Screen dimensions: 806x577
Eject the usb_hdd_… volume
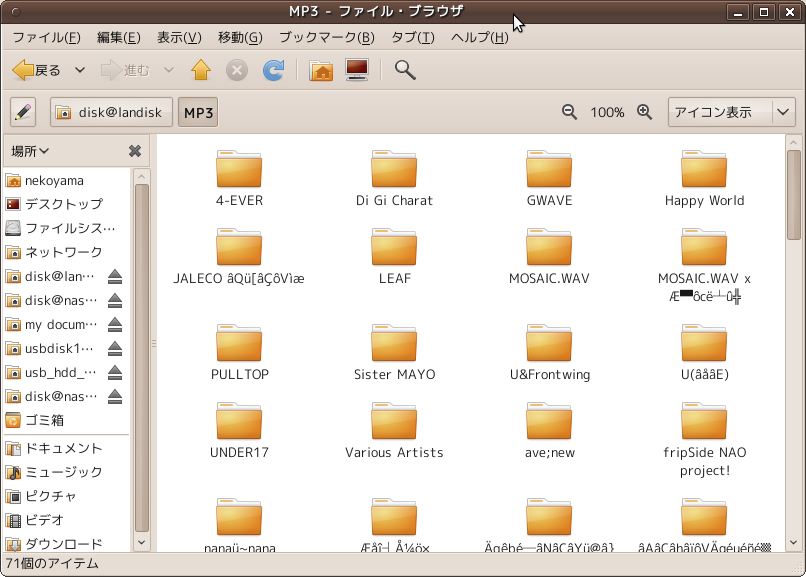[115, 373]
